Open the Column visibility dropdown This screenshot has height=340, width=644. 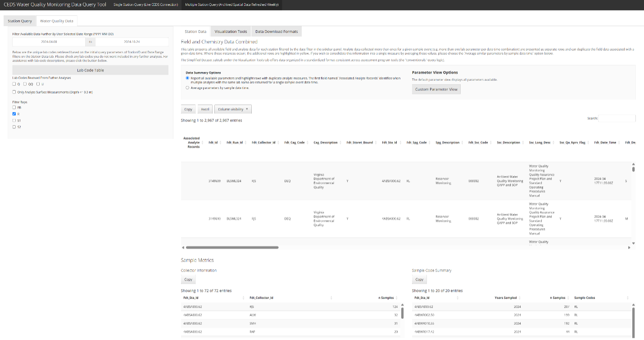click(233, 109)
